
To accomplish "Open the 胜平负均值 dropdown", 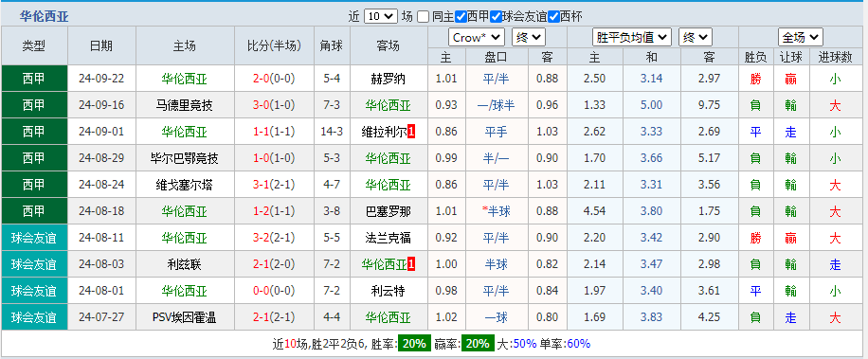I will [x=632, y=38].
